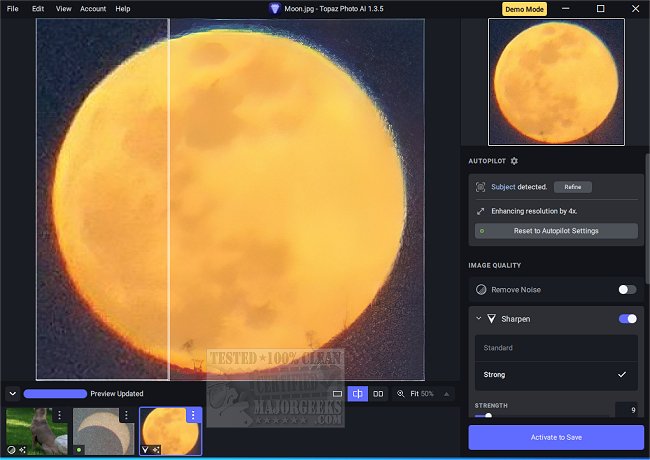Open the Help menu
This screenshot has height=460, width=650.
pyautogui.click(x=123, y=9)
